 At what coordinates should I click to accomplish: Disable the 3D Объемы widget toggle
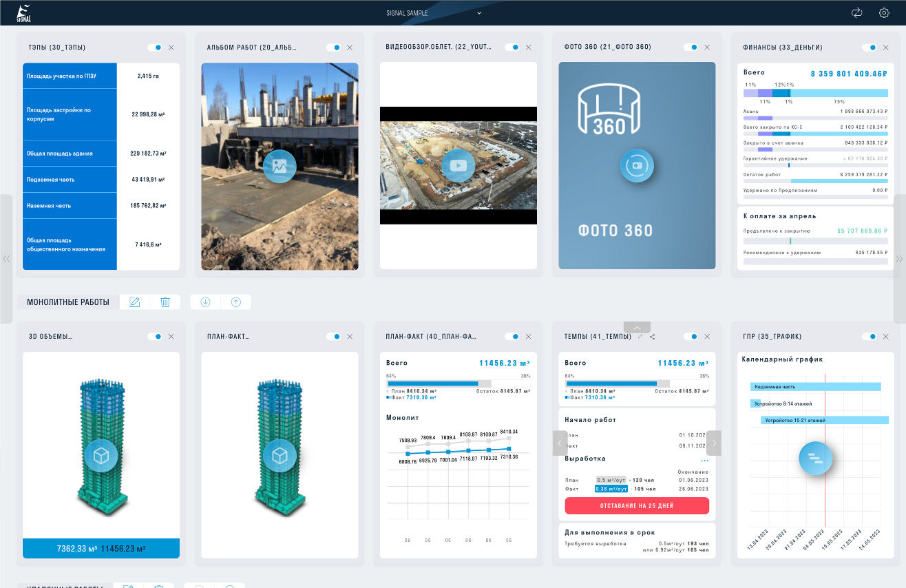click(155, 337)
